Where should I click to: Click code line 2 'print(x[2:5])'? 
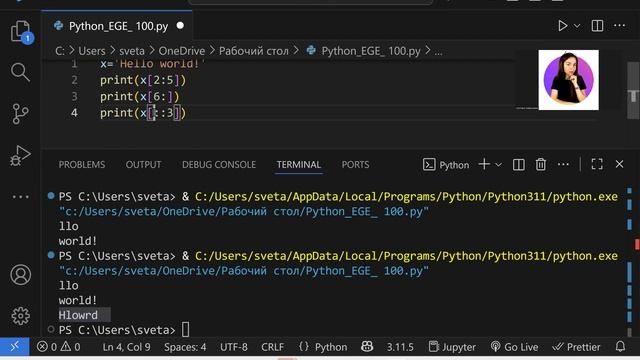143,80
